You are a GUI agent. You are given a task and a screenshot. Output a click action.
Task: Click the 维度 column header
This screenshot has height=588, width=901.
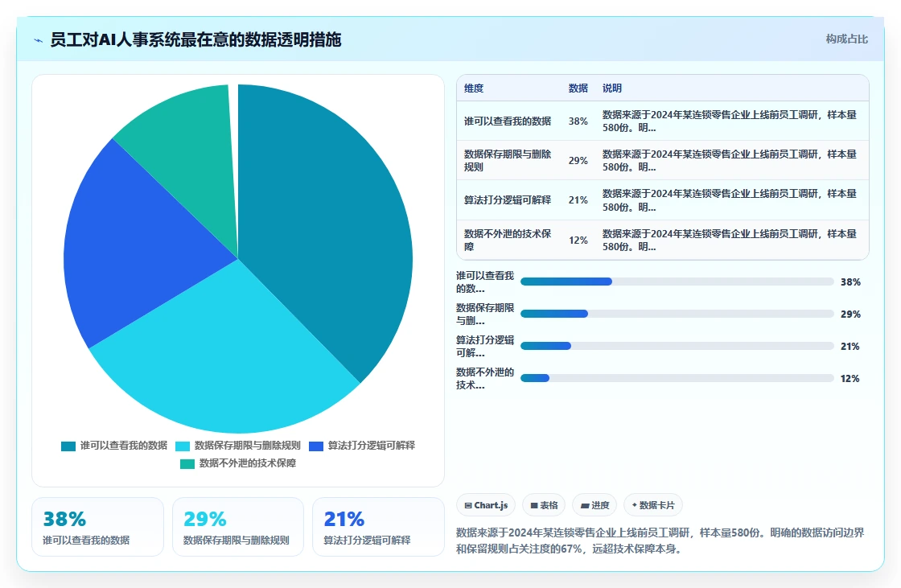(474, 88)
